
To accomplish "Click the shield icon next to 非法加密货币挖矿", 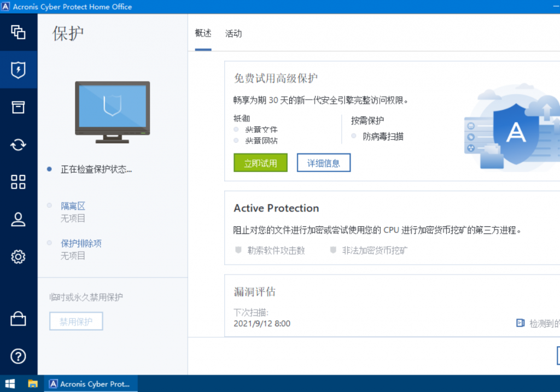I will coord(333,250).
